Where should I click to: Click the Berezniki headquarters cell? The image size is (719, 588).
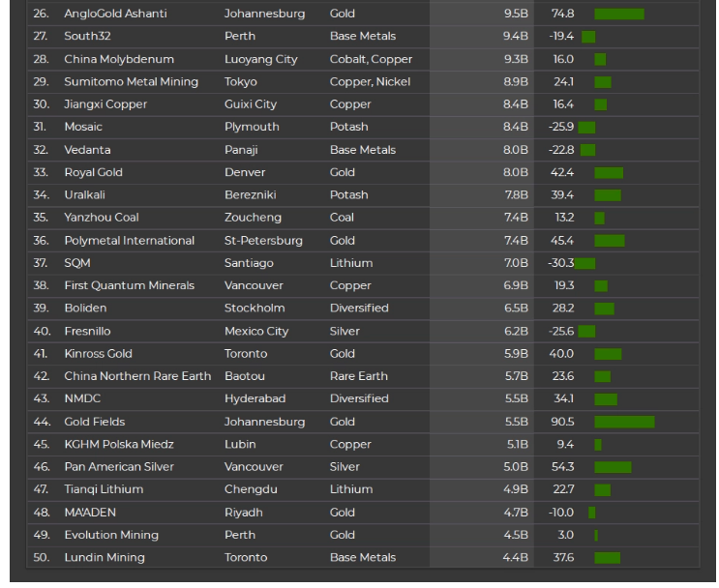250,194
